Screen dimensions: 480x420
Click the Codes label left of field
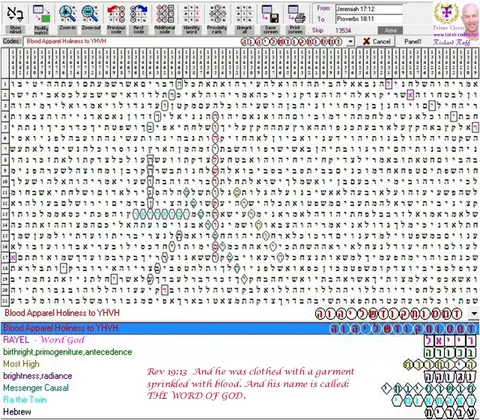[x=11, y=41]
